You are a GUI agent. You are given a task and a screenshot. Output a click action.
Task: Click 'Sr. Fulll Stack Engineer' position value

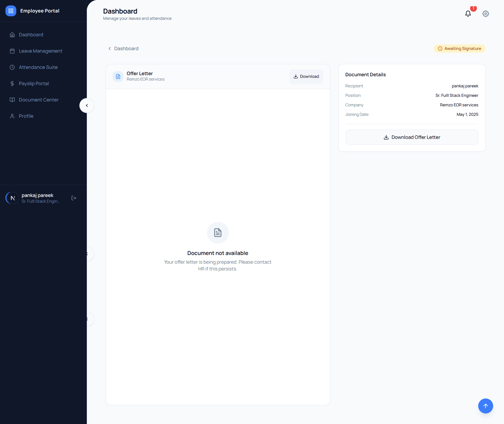(x=457, y=95)
